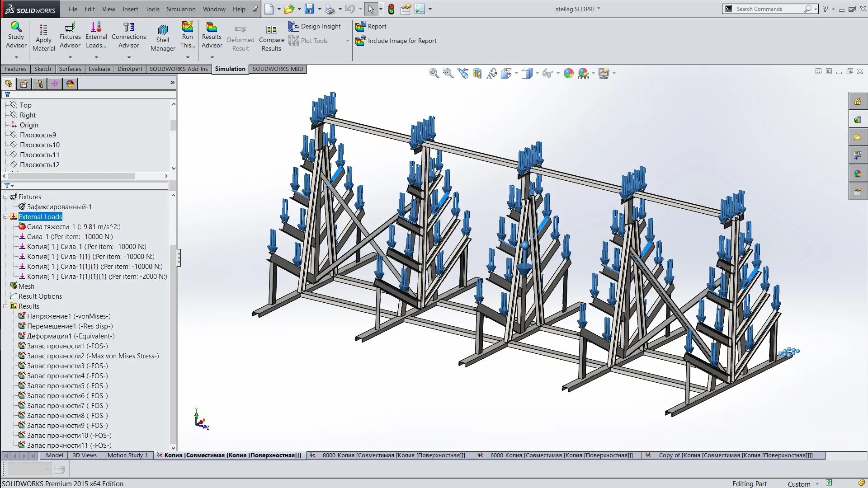Open the DisplayManager appearance tab
The width and height of the screenshot is (868, 488).
[x=70, y=84]
